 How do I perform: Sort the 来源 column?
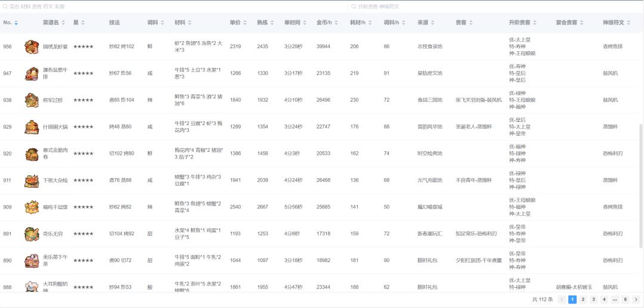point(433,23)
